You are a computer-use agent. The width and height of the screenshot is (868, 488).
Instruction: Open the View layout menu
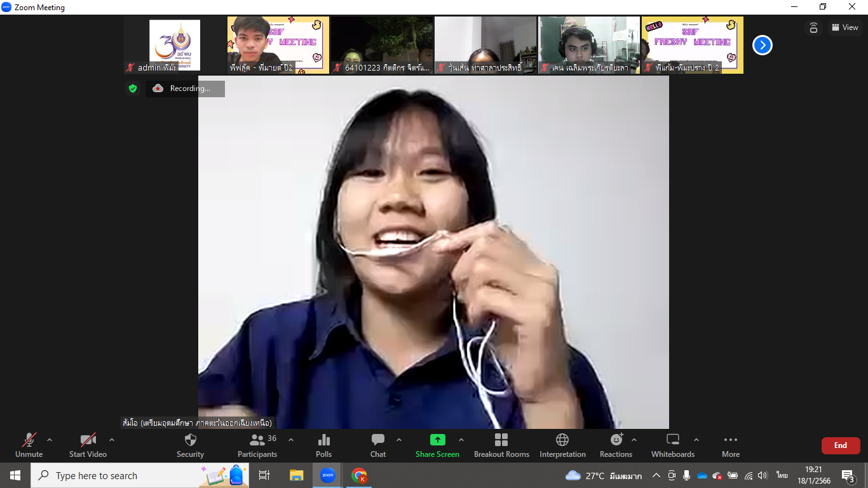click(844, 27)
